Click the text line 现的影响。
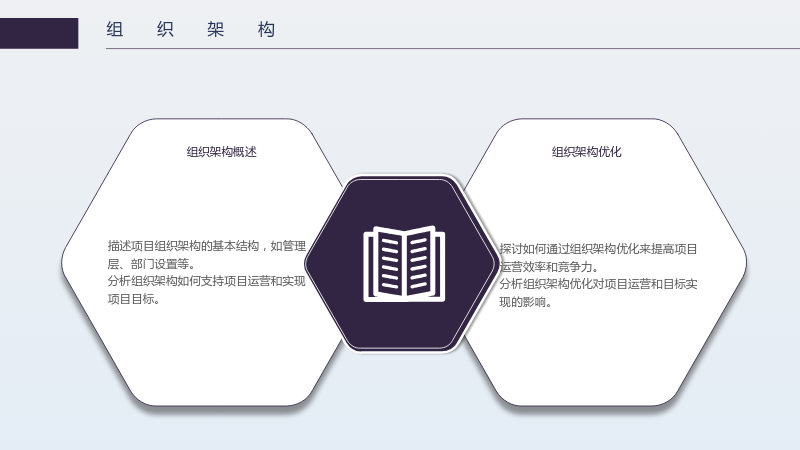The image size is (800, 450). (526, 302)
